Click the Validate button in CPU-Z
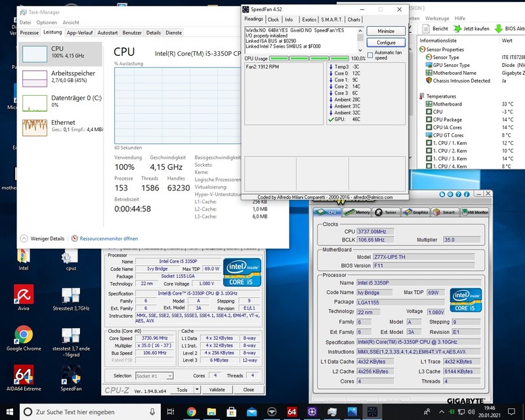The width and height of the screenshot is (525, 420). [x=217, y=390]
